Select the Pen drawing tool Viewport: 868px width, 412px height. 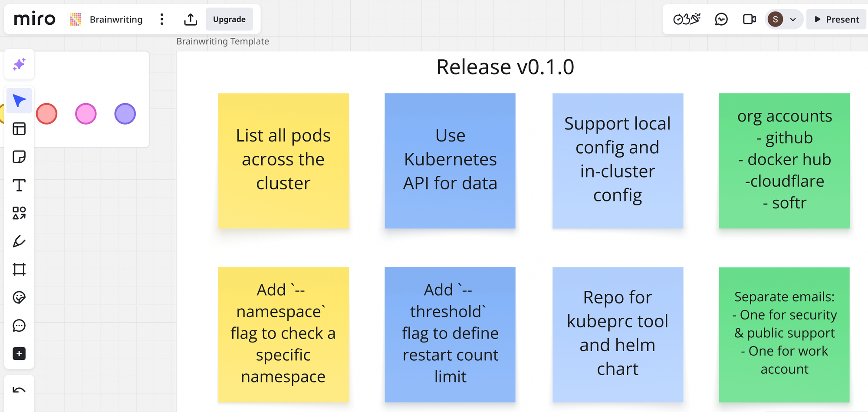pos(19,241)
